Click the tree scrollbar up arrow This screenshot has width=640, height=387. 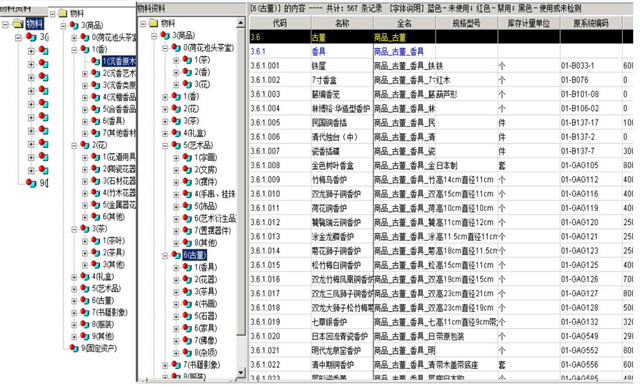tap(241, 23)
